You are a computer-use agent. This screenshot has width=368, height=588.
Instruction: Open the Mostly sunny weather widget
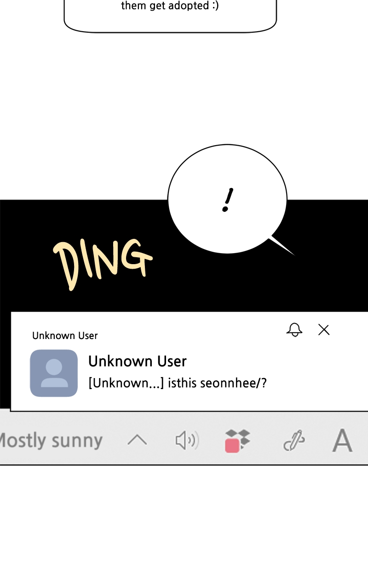[x=51, y=441]
